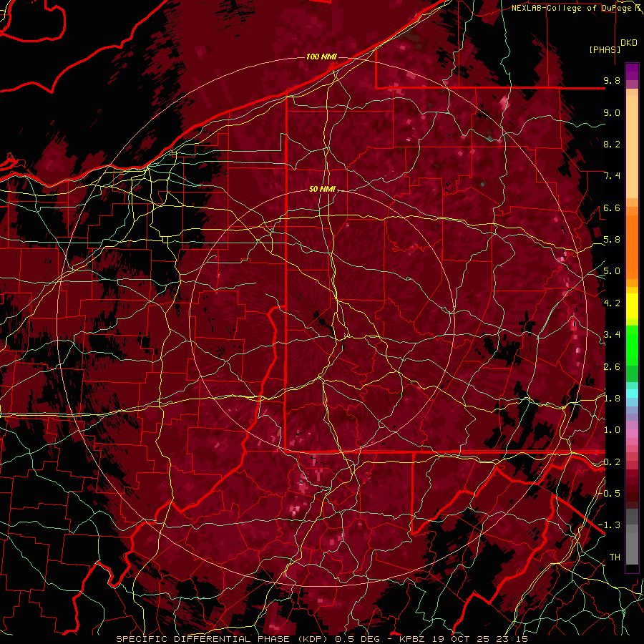Click the "DKD" legend header label
This screenshot has height=644, width=644.
[629, 43]
